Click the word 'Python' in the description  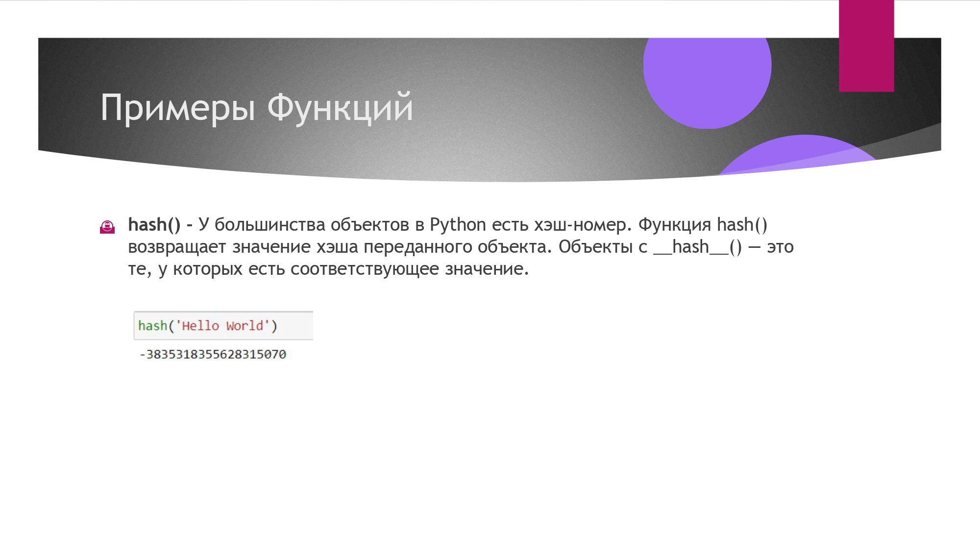(458, 225)
